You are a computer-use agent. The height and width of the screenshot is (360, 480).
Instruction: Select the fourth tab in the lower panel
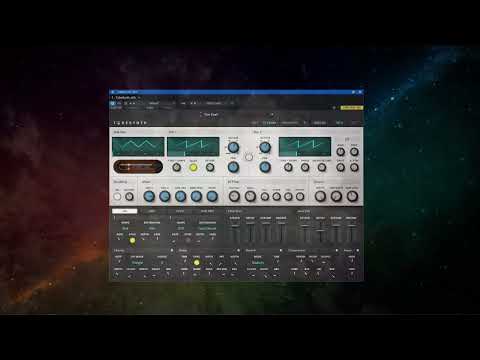[207, 211]
